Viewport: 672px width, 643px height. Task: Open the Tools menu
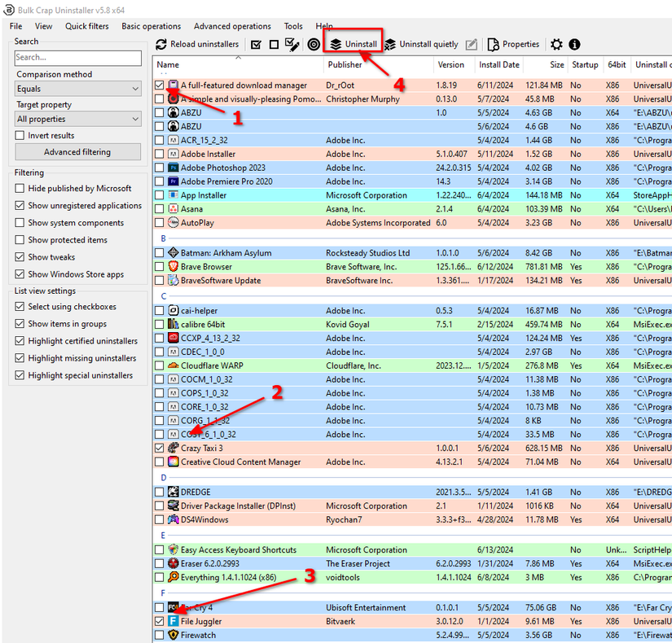(x=293, y=26)
